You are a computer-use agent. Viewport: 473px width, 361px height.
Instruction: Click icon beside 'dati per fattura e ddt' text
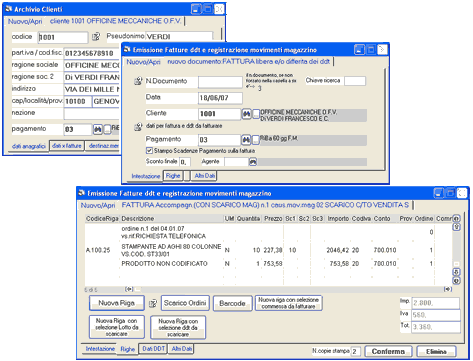(138, 127)
